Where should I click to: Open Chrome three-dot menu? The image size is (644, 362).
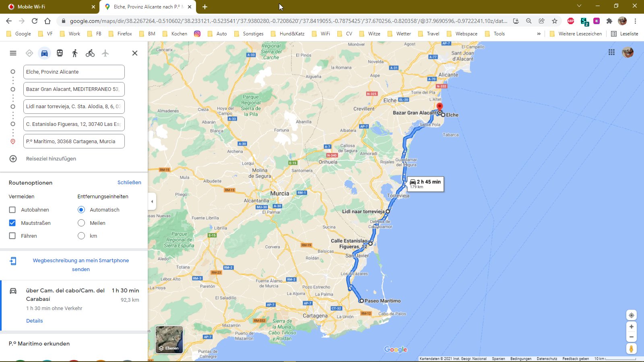(636, 21)
